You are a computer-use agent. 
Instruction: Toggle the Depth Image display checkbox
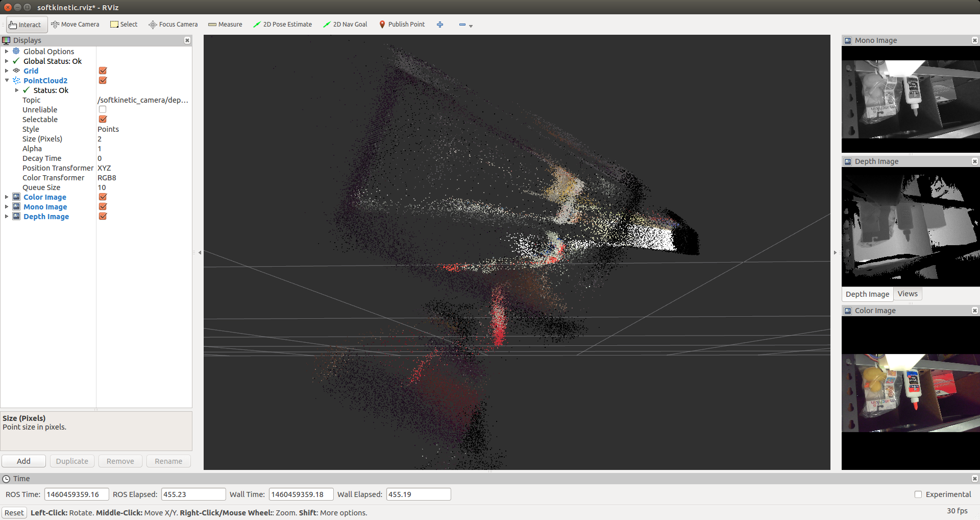tap(103, 216)
